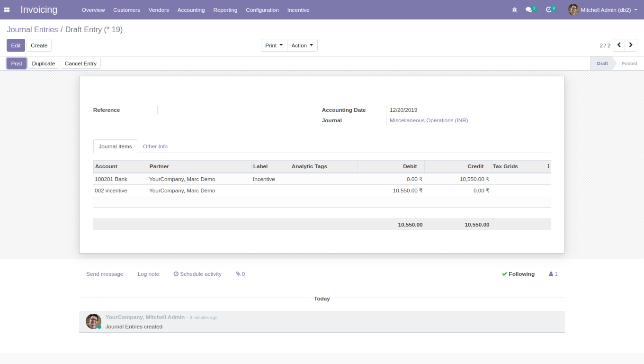
Task: Switch to the Other Info tab
Action: click(x=155, y=146)
